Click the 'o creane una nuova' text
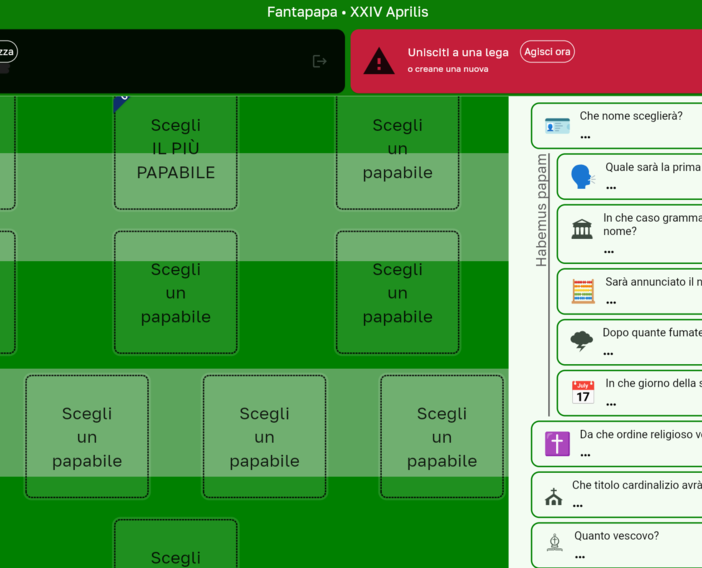 coord(448,69)
